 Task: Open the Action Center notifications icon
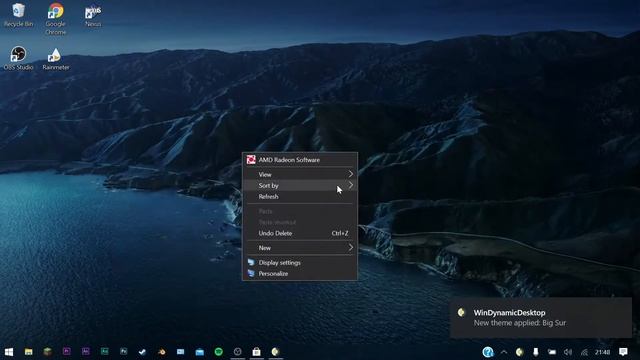623,352
